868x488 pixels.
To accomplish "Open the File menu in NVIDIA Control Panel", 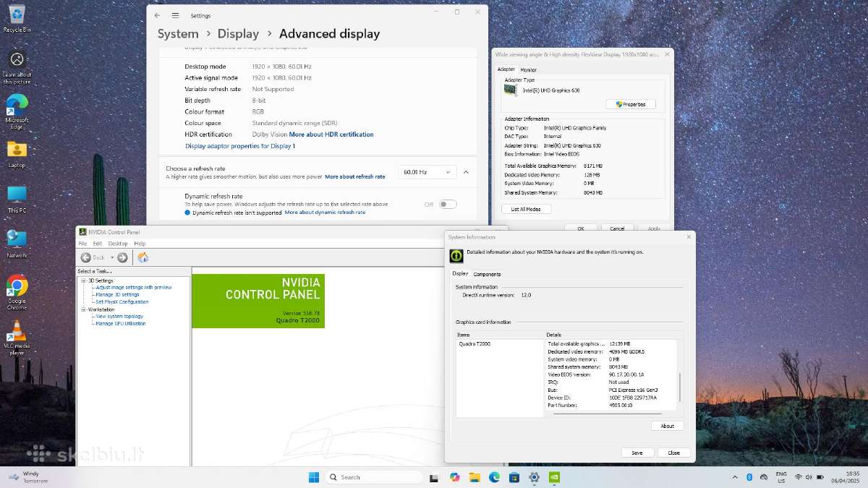I will point(83,244).
